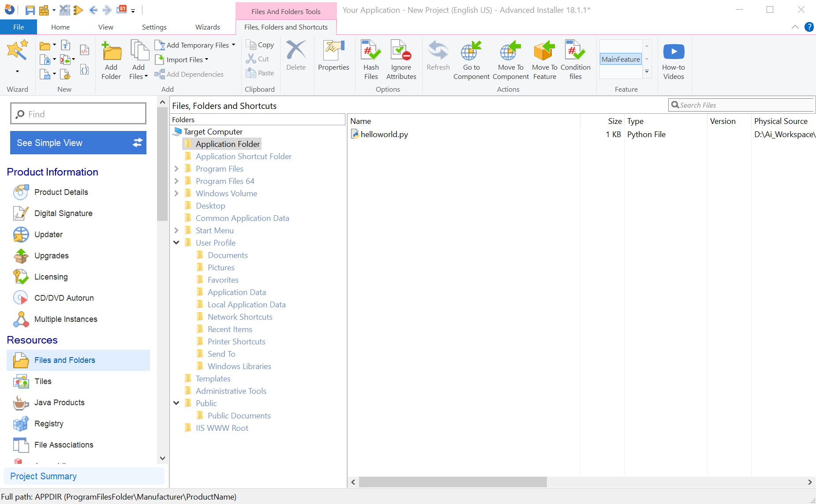The width and height of the screenshot is (816, 504).
Task: Click the Find input field
Action: pyautogui.click(x=78, y=114)
